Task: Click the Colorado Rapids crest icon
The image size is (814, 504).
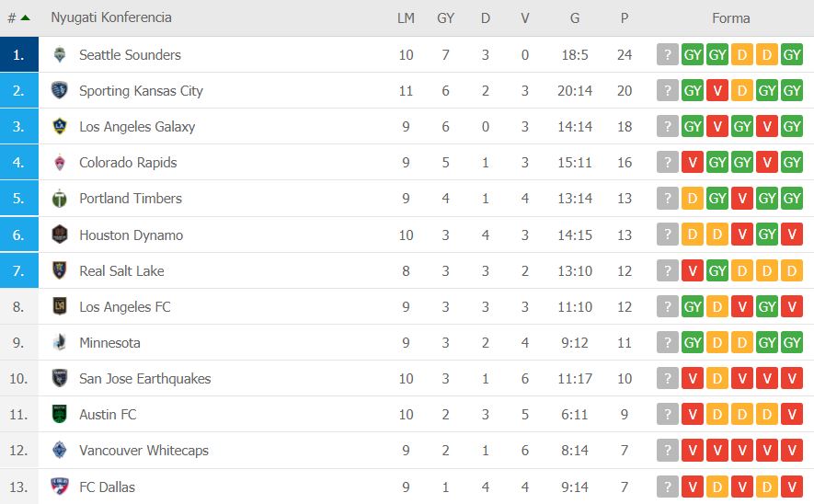Action: (60, 163)
